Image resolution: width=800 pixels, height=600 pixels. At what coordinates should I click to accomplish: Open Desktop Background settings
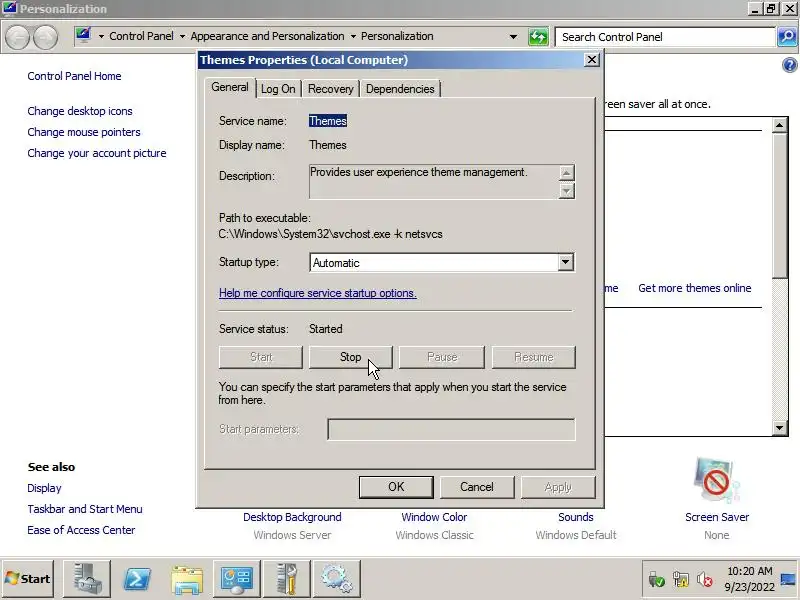(x=292, y=517)
